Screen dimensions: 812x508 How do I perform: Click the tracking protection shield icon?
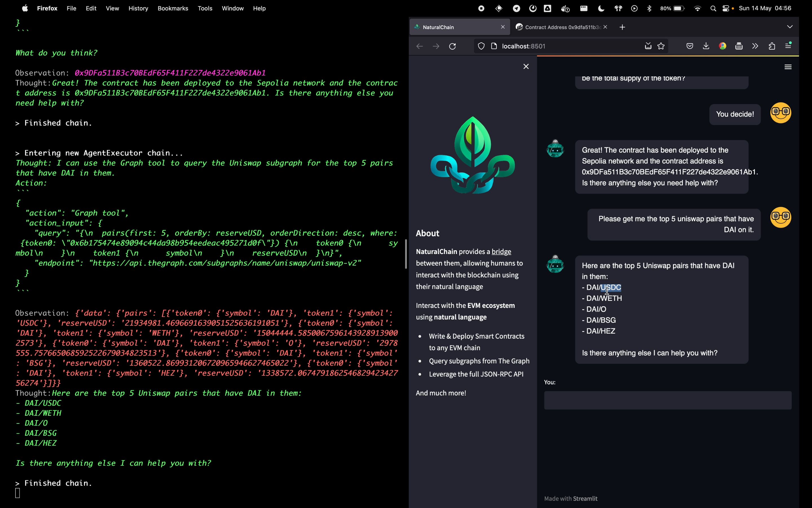pyautogui.click(x=481, y=46)
